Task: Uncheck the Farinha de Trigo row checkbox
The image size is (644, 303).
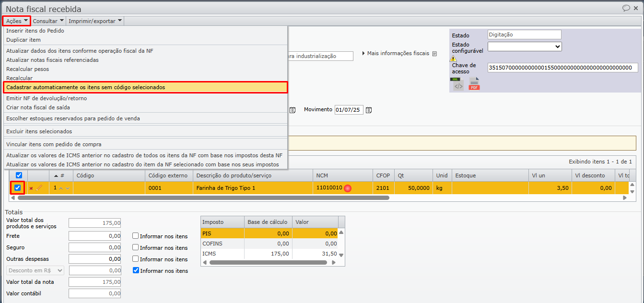Action: tap(18, 188)
